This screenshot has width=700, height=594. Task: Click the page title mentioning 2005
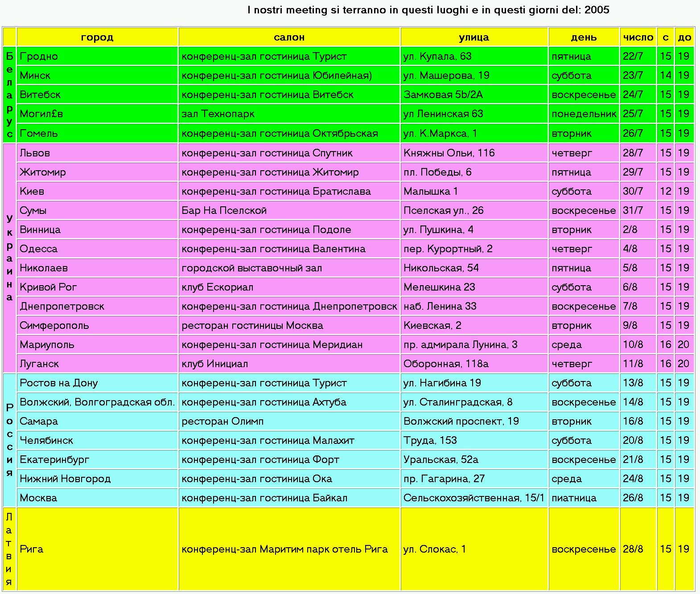coord(428,10)
